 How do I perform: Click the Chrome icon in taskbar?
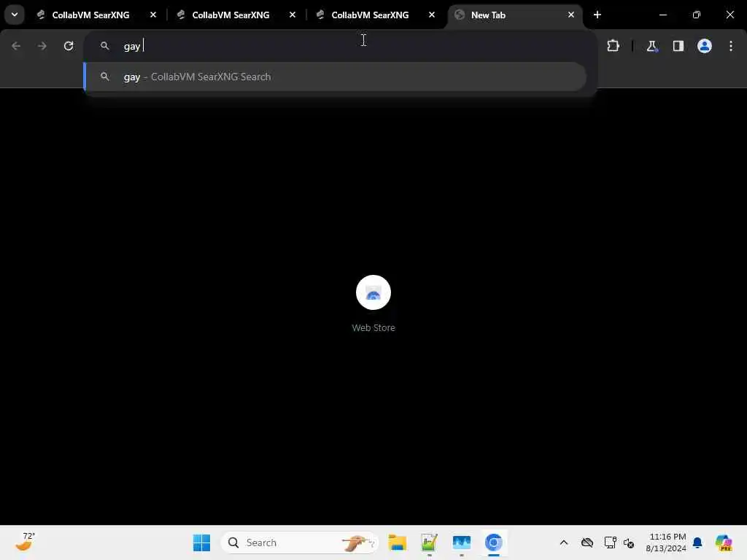click(x=494, y=542)
